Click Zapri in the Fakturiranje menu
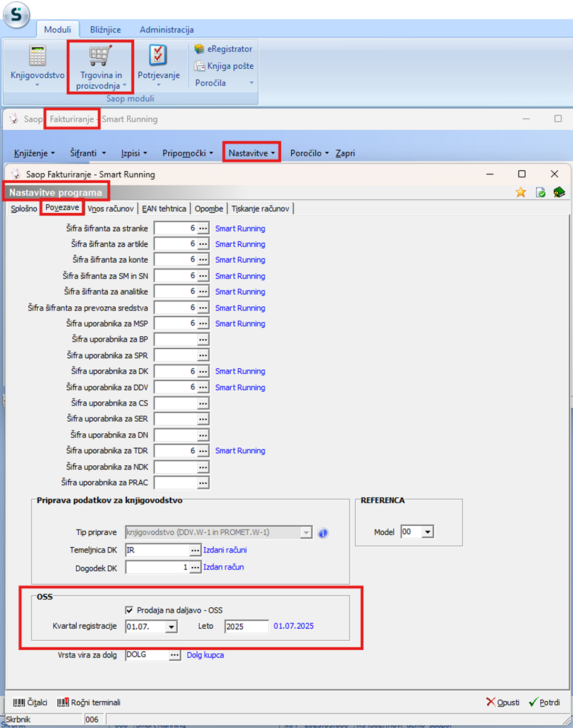Screen dimensions: 573x728 click(x=345, y=153)
